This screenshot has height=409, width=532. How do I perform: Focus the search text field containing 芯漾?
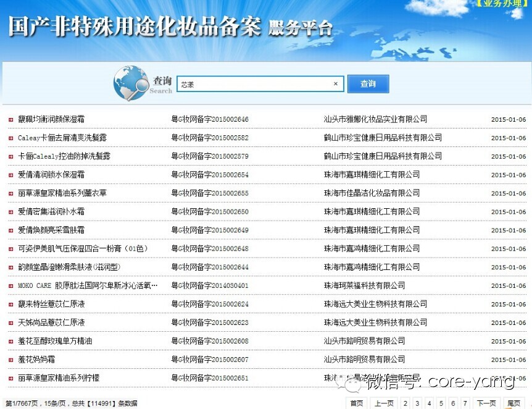coord(253,84)
